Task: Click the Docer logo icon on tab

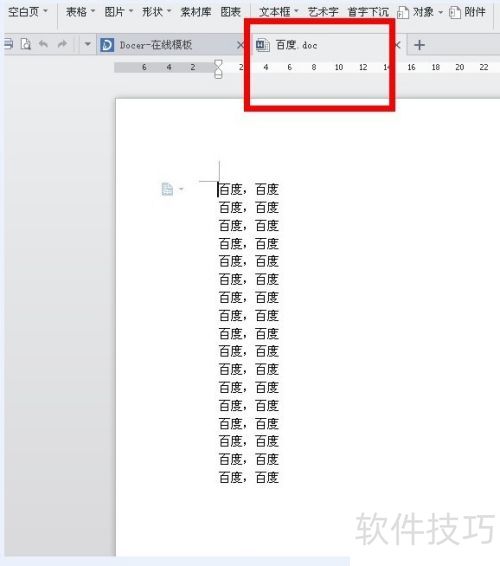Action: 107,45
